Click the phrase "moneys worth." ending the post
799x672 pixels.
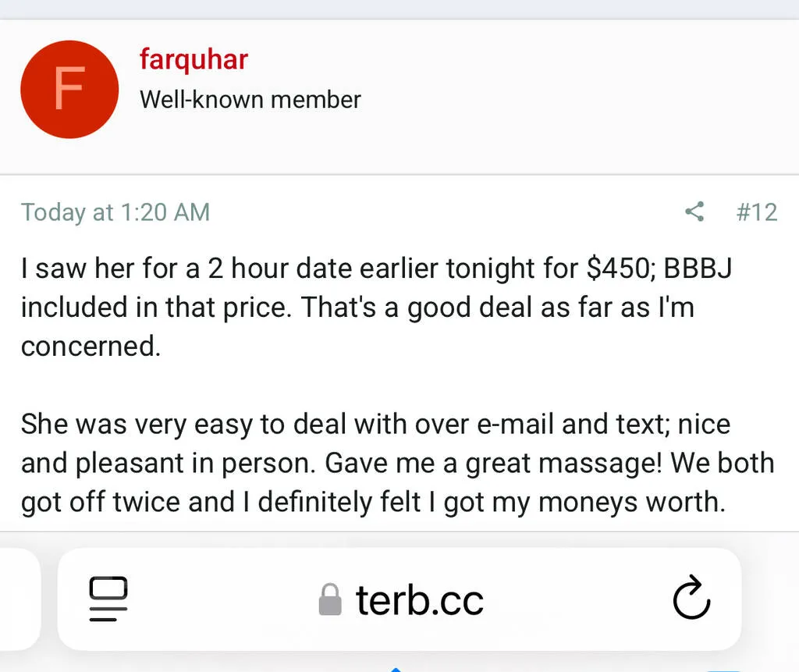(632, 502)
